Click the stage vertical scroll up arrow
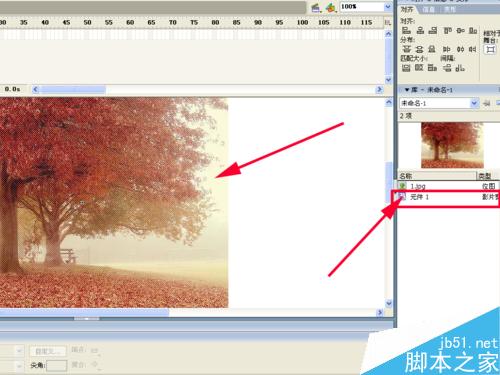The height and width of the screenshot is (375, 500). click(389, 102)
